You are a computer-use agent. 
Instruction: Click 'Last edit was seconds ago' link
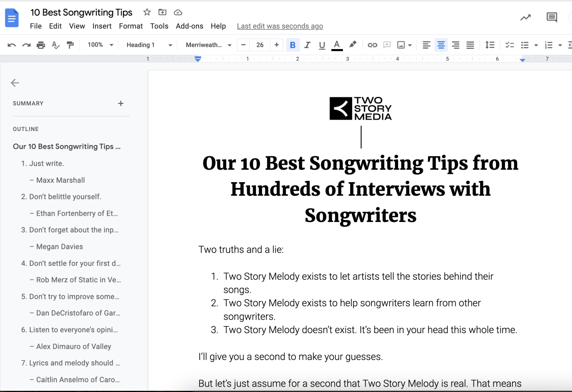click(x=280, y=26)
